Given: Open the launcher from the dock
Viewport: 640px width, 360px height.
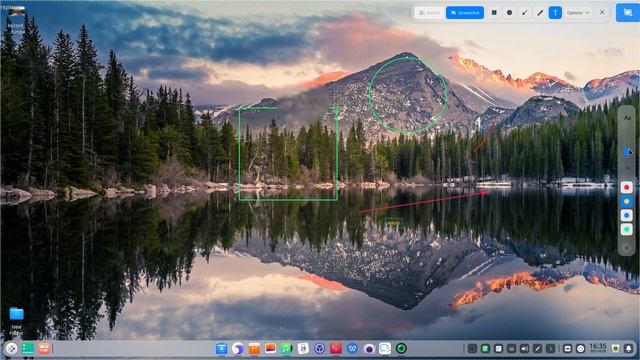Looking at the screenshot, I should (11, 349).
